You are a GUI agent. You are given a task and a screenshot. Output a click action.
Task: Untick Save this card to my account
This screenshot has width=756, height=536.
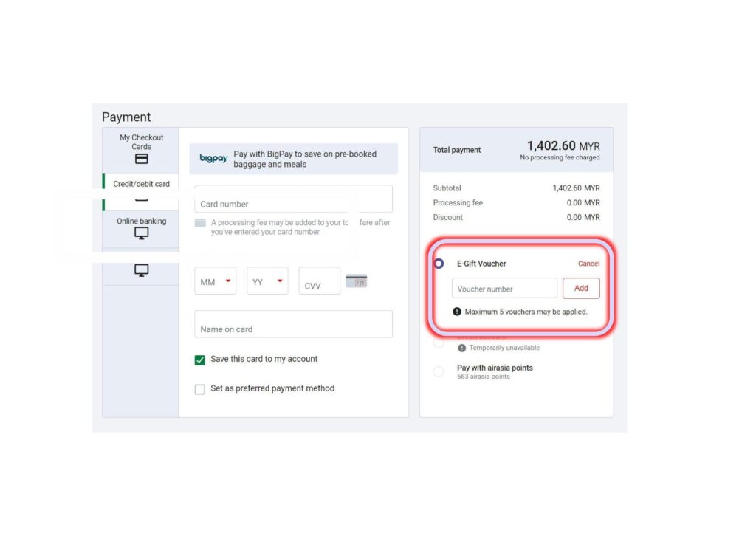(x=199, y=360)
